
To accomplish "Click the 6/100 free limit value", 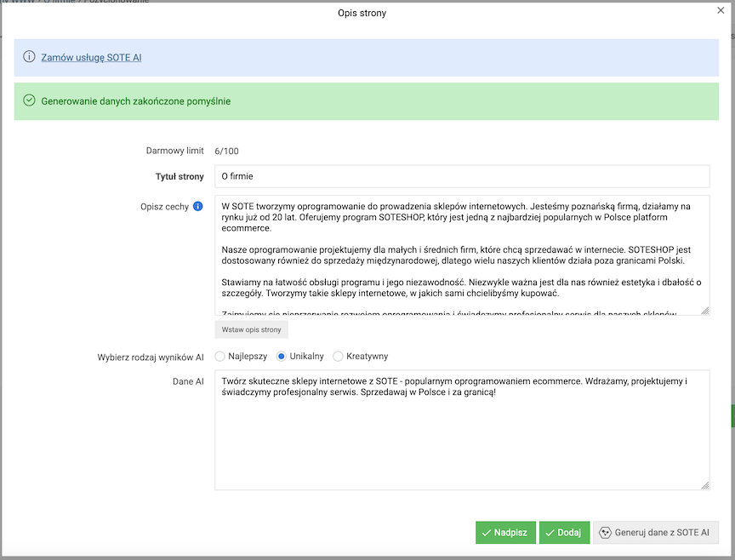I will tap(226, 151).
